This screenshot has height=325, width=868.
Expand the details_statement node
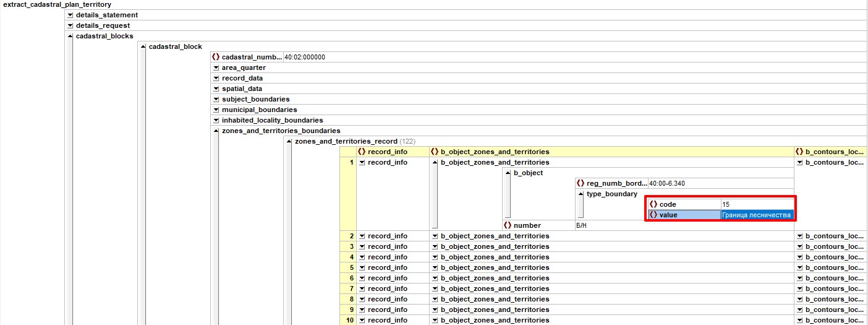coord(70,15)
